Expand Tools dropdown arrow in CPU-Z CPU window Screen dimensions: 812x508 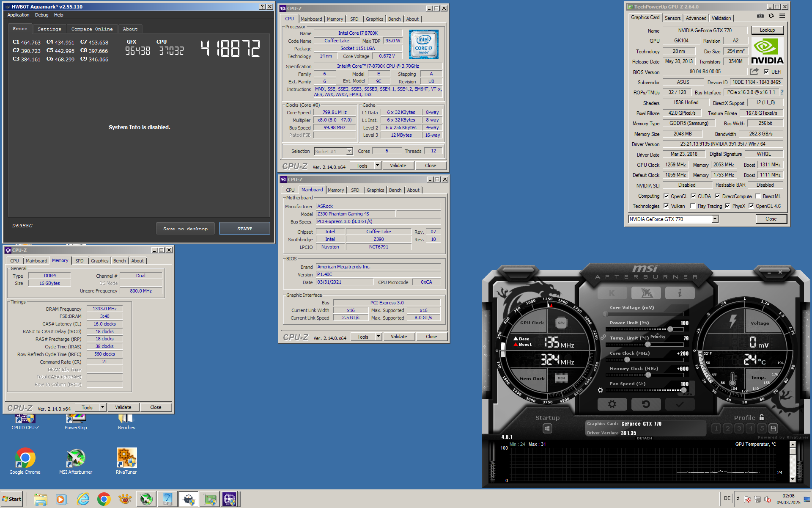(377, 166)
